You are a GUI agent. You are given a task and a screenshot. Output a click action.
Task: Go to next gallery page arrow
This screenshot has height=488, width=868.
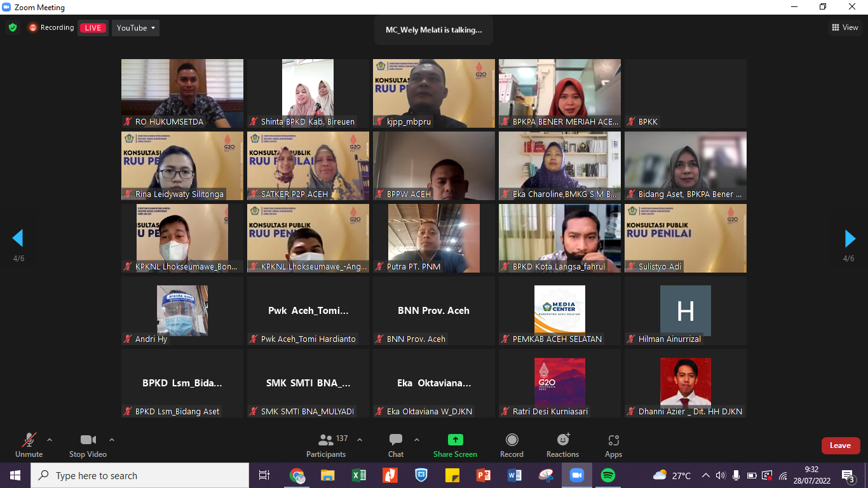(x=850, y=239)
